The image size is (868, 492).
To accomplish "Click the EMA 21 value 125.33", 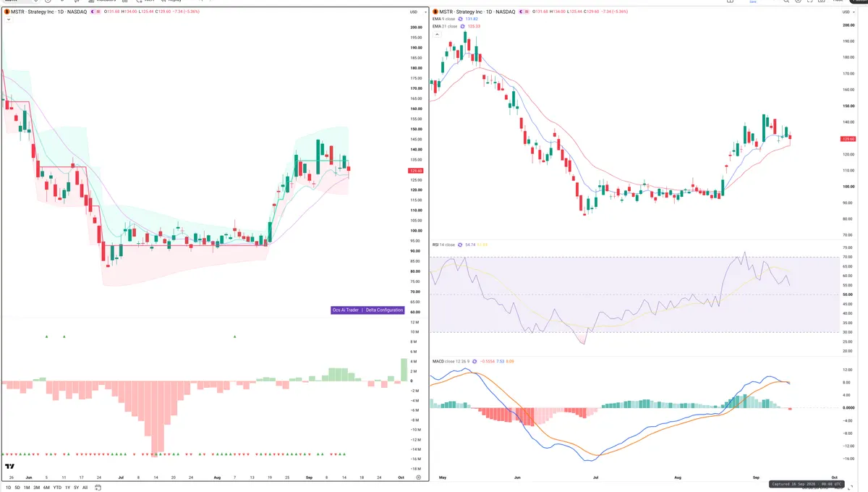I will 474,26.
